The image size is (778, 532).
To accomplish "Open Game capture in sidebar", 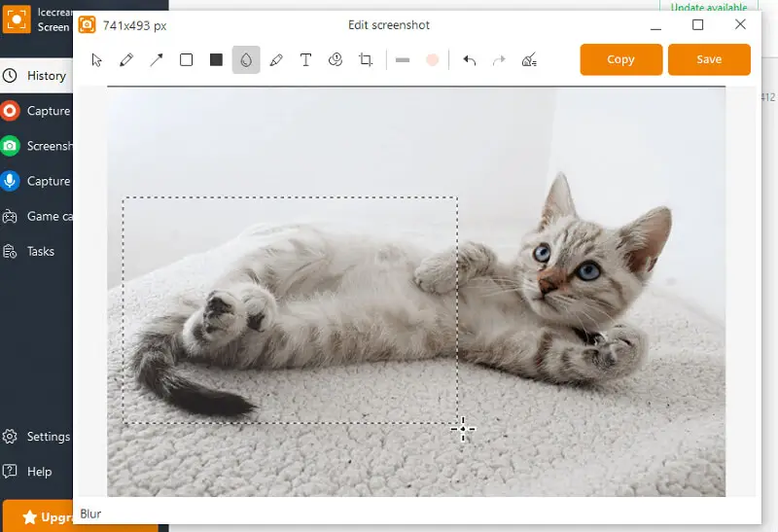I will (x=36, y=216).
